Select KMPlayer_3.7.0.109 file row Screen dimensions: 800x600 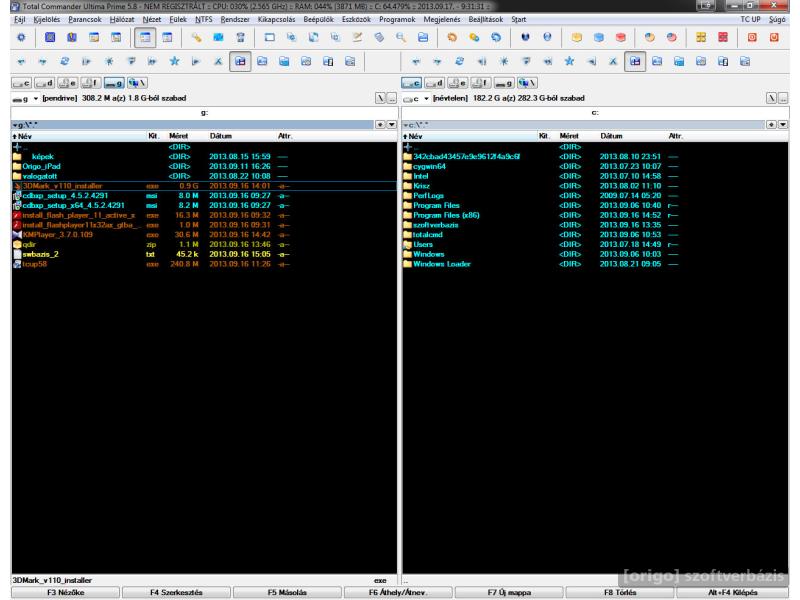[204, 235]
